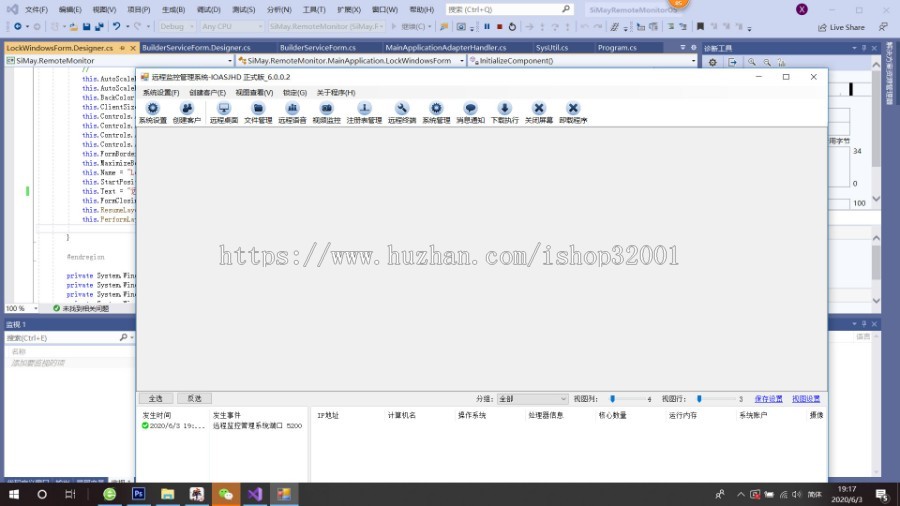Expand the Debug configuration dropdown

click(176, 27)
